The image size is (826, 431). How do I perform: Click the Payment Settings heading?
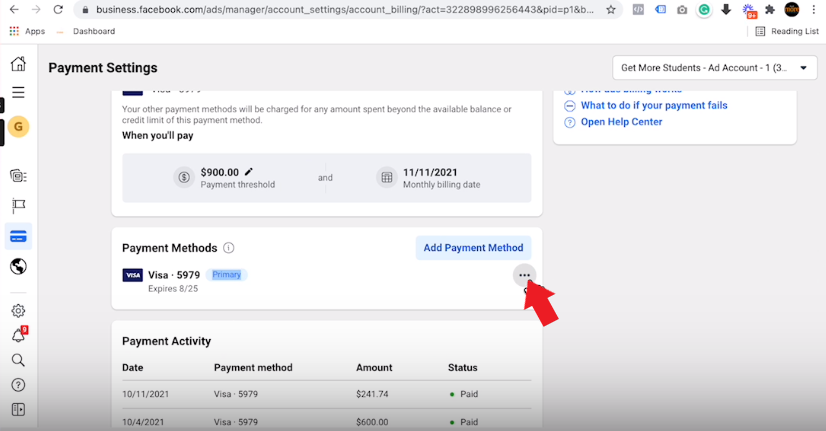103,68
